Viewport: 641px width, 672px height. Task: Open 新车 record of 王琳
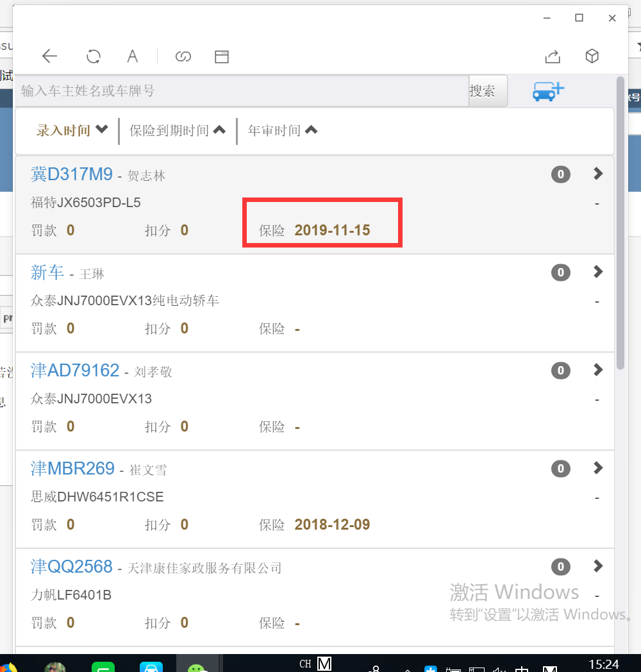point(47,273)
